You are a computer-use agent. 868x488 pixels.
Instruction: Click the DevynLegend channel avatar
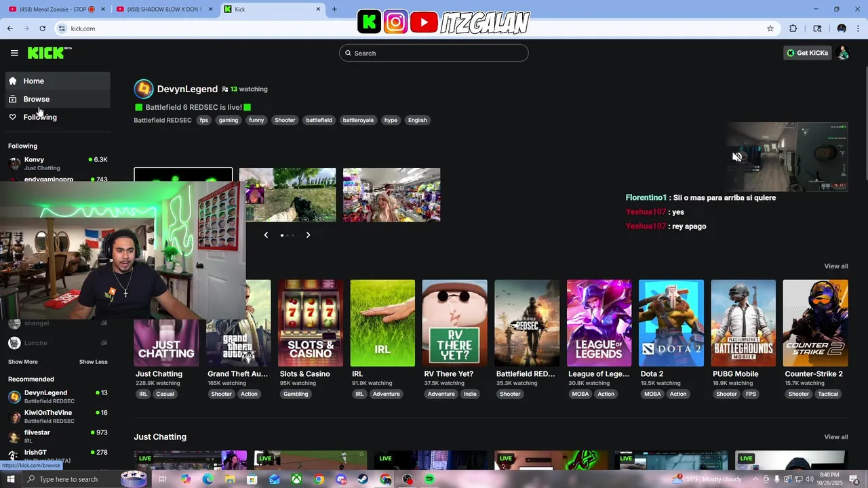(x=144, y=89)
